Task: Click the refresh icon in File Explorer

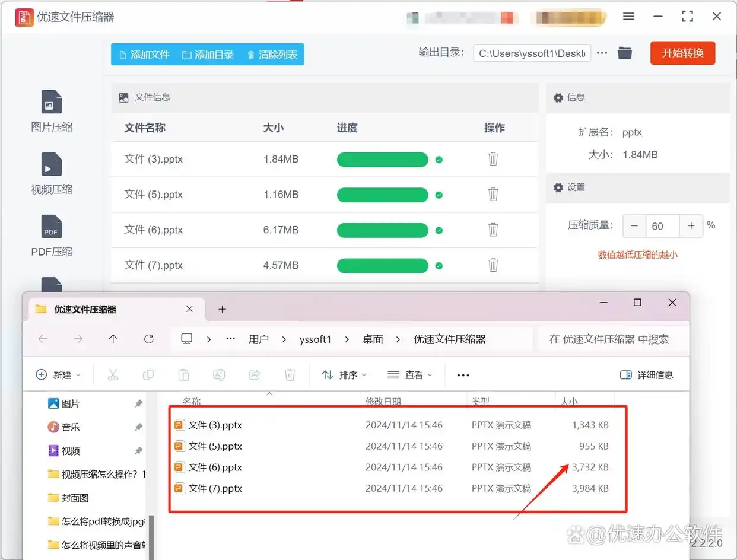Action: pos(149,338)
